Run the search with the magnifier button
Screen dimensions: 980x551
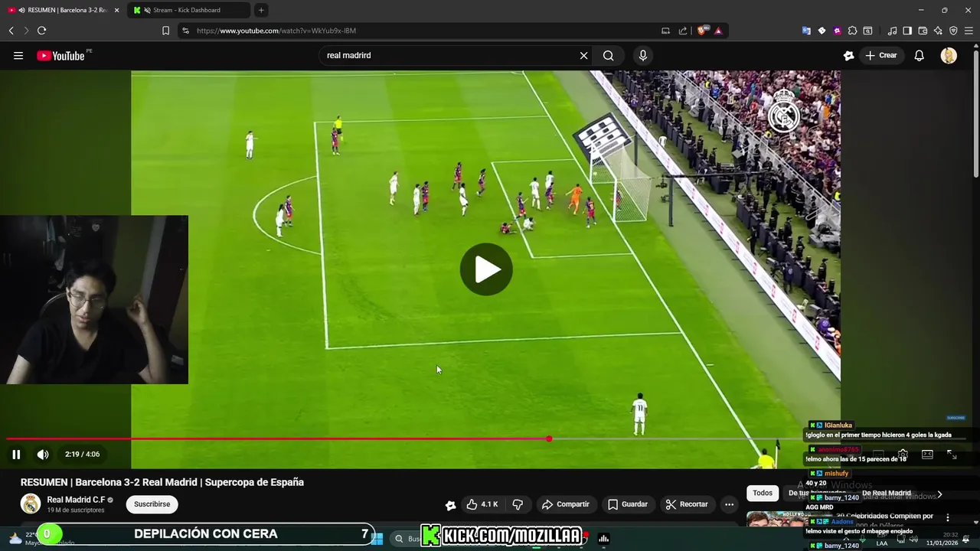[608, 55]
